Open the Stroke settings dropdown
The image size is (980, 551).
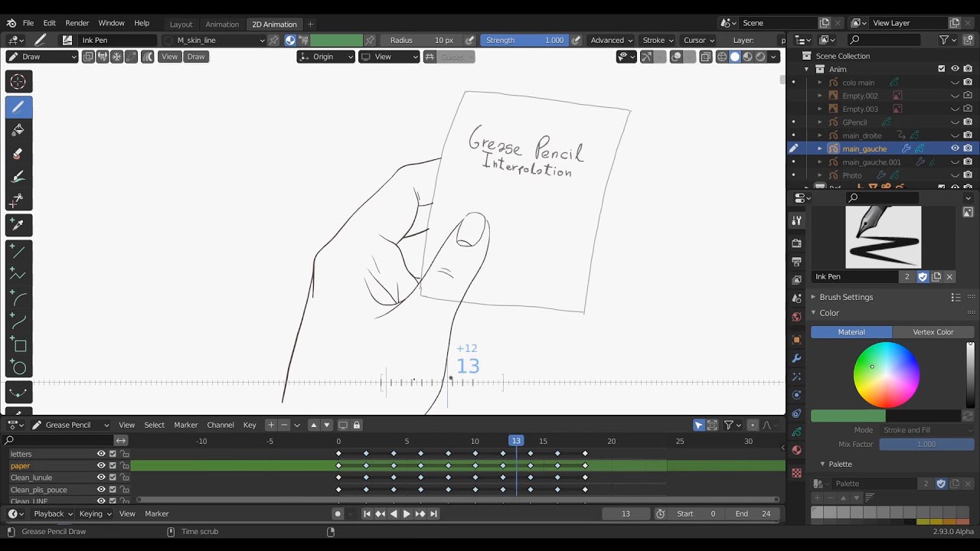coord(658,41)
